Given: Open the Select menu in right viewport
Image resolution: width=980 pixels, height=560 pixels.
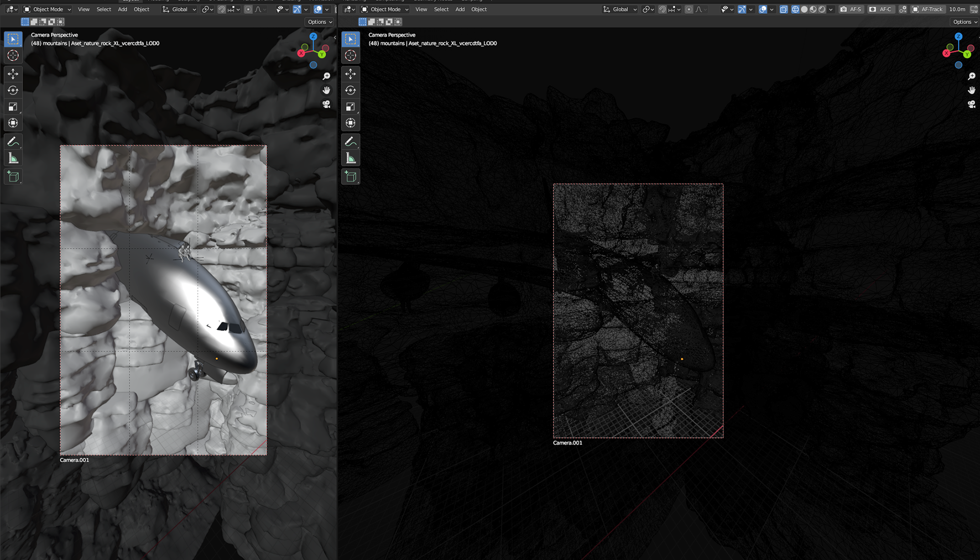Looking at the screenshot, I should pos(441,9).
